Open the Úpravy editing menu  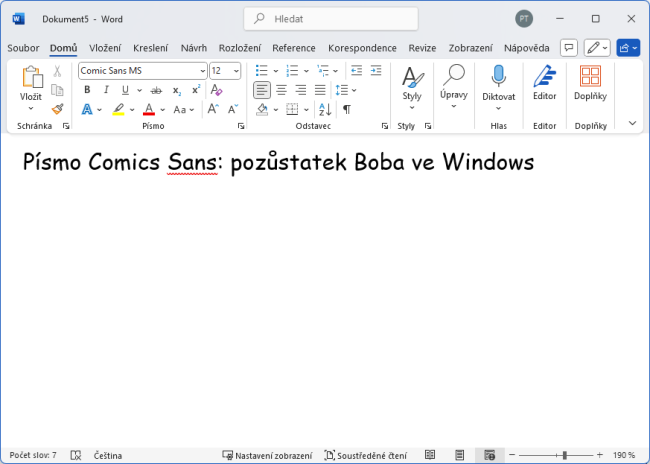click(454, 87)
